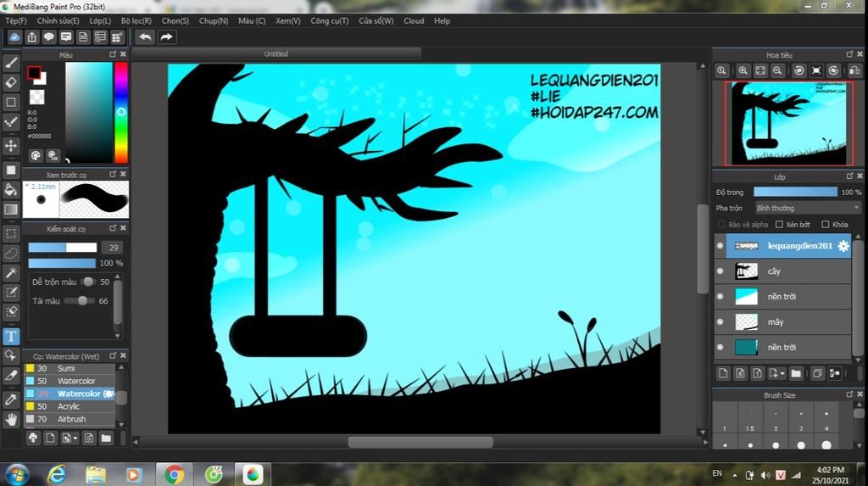Image resolution: width=868 pixels, height=486 pixels.
Task: Open Google Chrome from the taskbar
Action: pyautogui.click(x=174, y=474)
